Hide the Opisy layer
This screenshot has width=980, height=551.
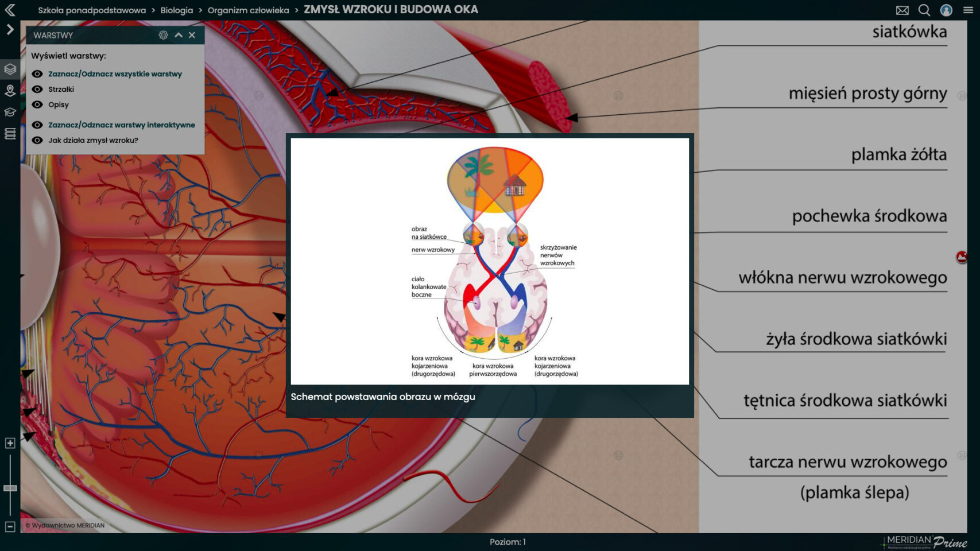coord(37,105)
